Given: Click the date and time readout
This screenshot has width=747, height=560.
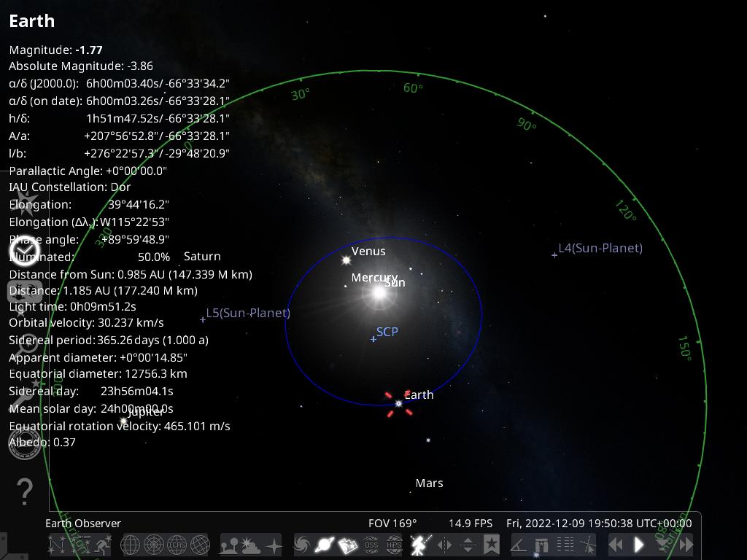Looking at the screenshot, I should tap(599, 524).
